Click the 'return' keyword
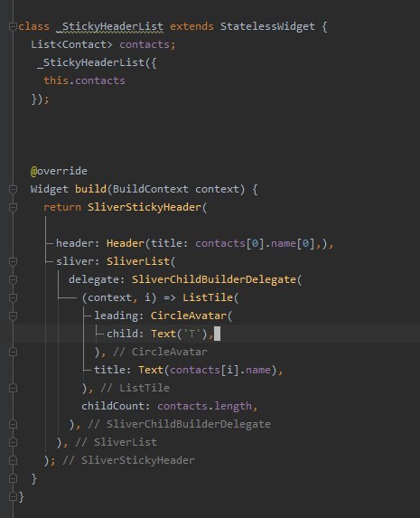This screenshot has height=518, width=420. point(62,207)
